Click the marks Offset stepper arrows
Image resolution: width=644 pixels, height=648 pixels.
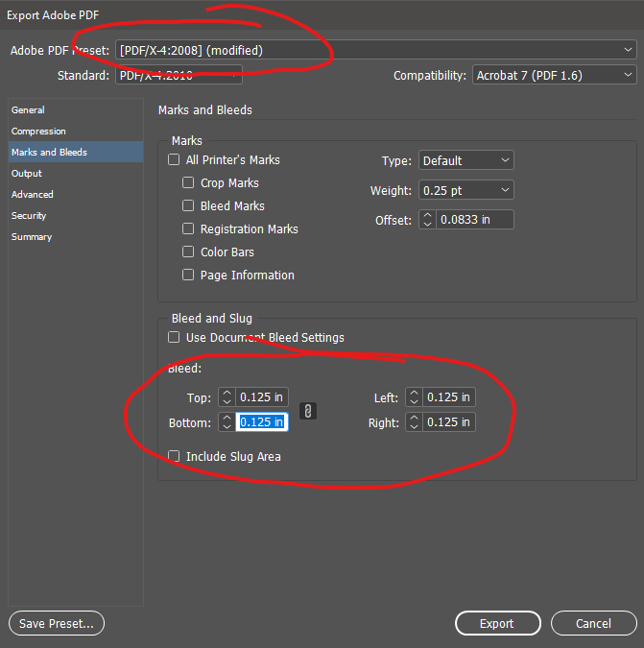tap(426, 220)
